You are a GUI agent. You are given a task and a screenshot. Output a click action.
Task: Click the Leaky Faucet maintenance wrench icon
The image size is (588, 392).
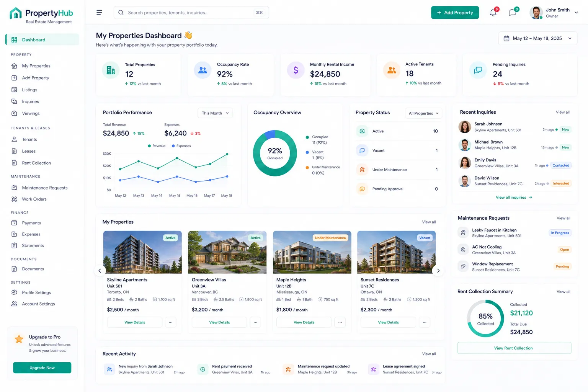tap(463, 232)
